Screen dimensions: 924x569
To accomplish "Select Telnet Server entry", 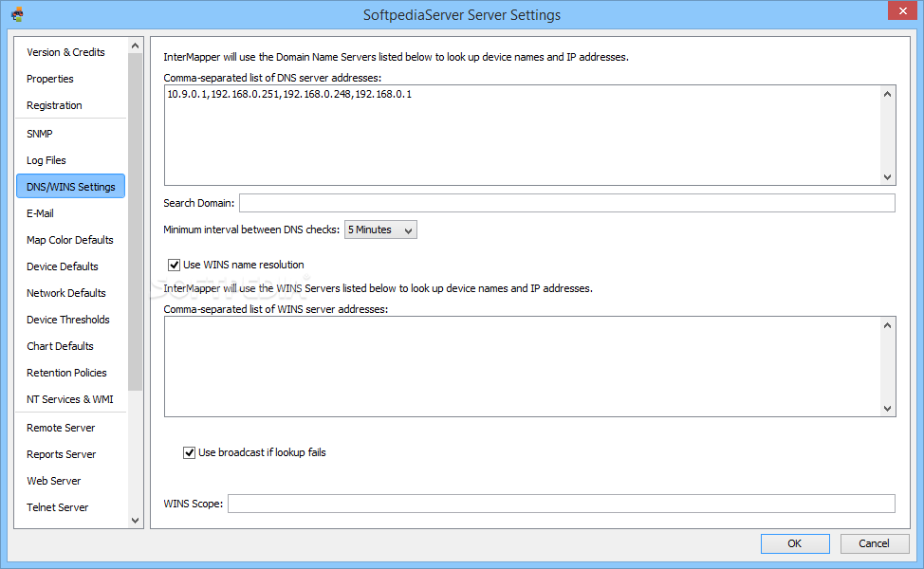I will pos(57,507).
